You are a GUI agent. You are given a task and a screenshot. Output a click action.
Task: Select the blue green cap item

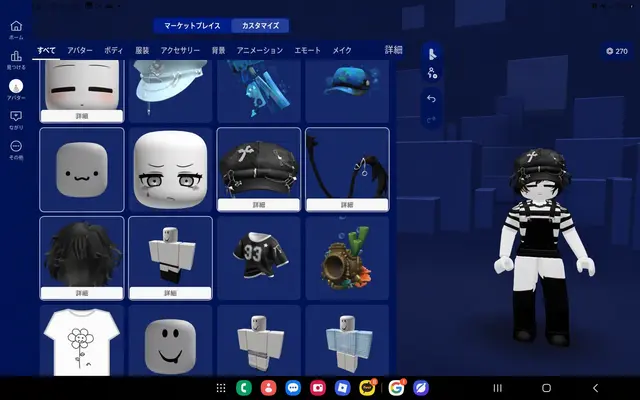[347, 91]
